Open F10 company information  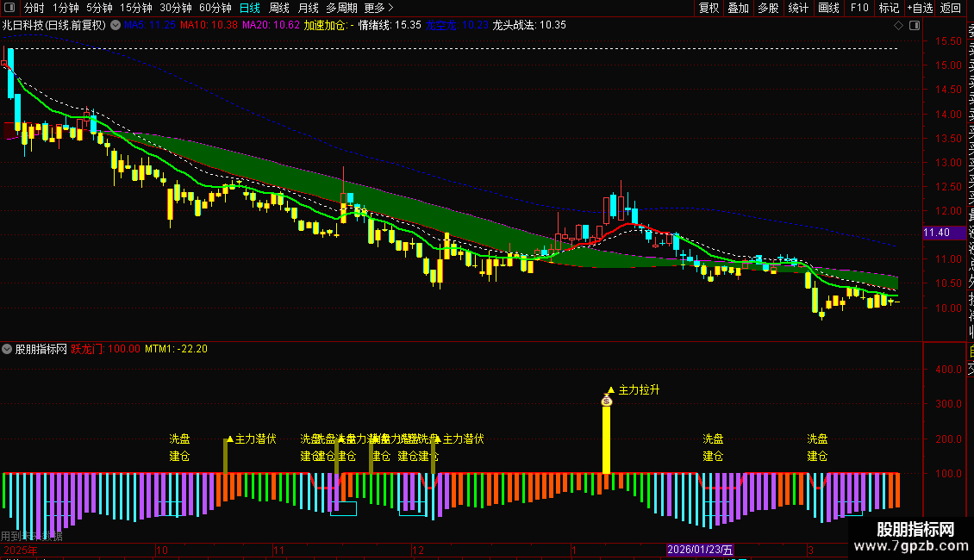[859, 8]
